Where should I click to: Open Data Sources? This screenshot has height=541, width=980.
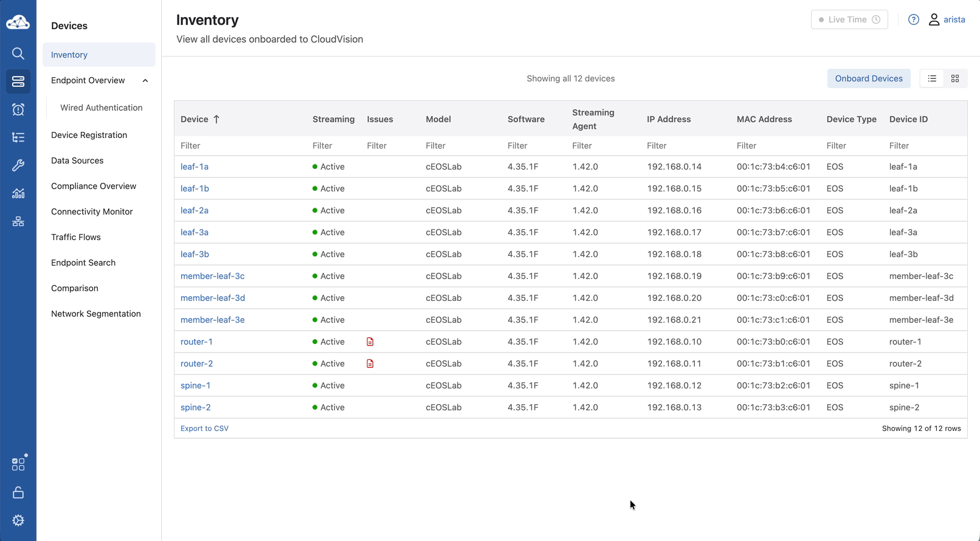77,160
